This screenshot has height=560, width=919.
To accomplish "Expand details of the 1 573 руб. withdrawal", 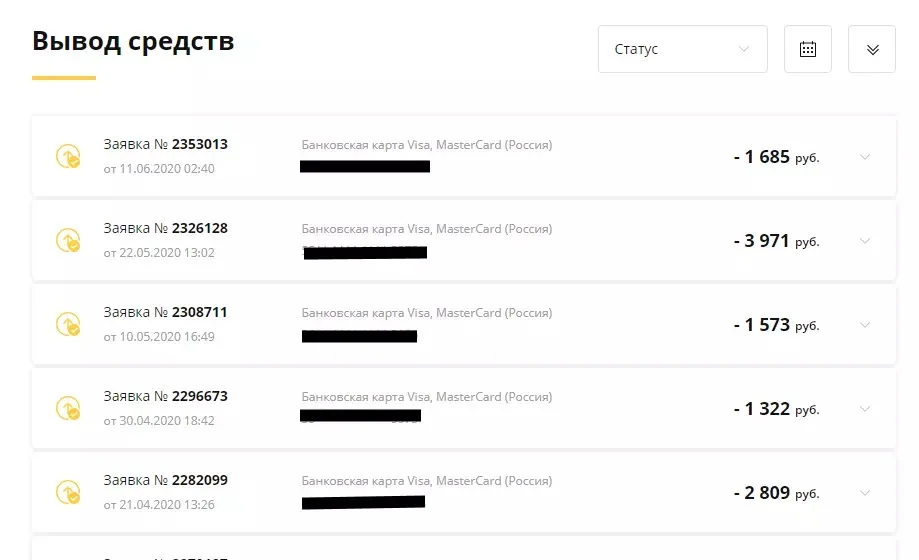I will point(865,325).
